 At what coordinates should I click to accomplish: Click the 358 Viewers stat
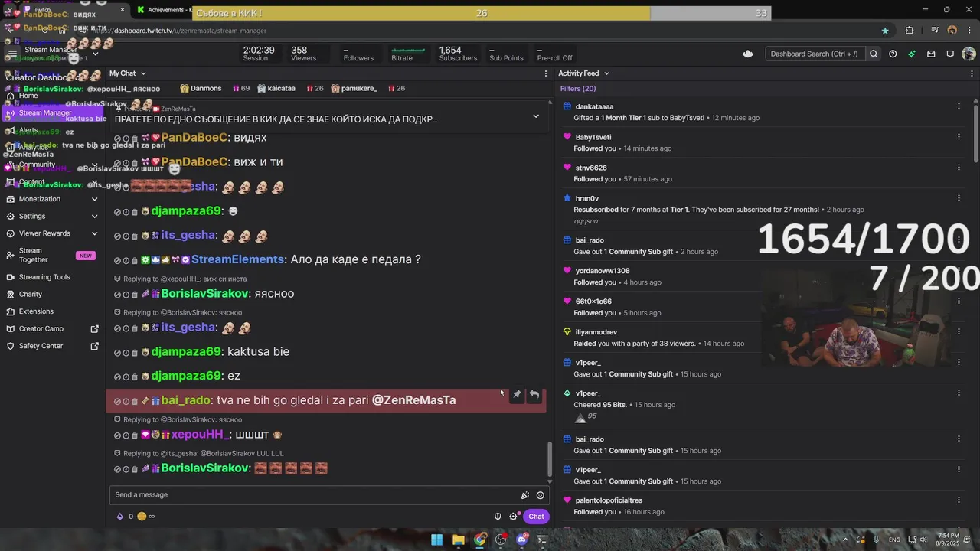coord(303,54)
